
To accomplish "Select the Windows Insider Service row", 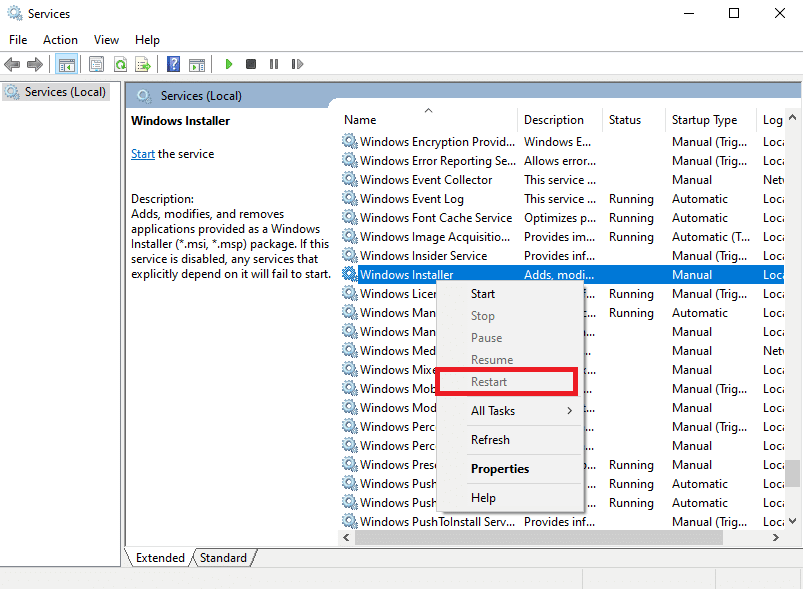I will point(562,256).
